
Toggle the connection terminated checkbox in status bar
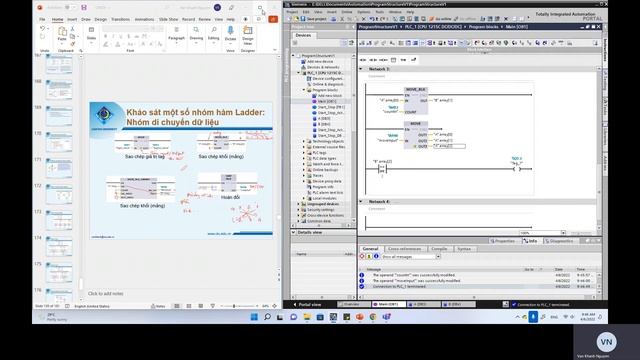pos(514,304)
